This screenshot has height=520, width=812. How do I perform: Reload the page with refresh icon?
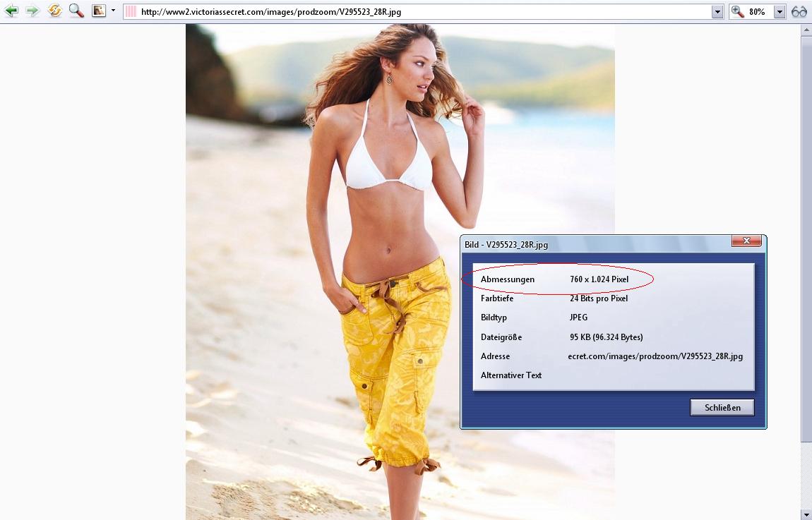point(54,11)
